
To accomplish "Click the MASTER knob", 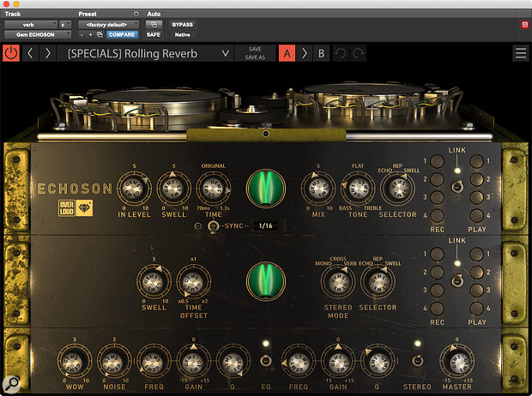I will 456,362.
